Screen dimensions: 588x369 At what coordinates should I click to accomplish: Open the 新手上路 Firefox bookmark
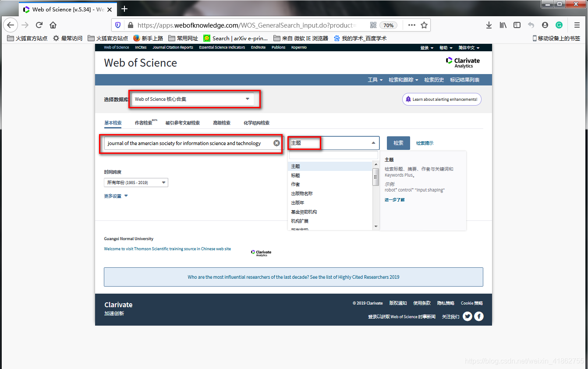coord(148,38)
